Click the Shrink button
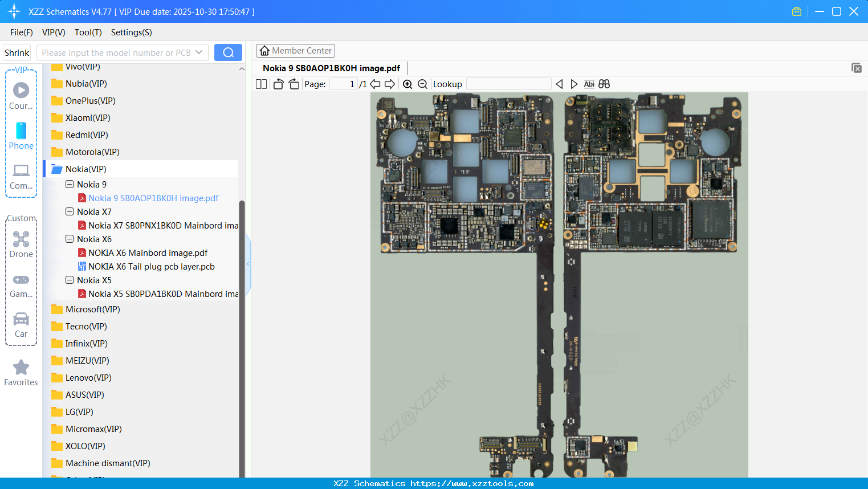 (x=17, y=52)
